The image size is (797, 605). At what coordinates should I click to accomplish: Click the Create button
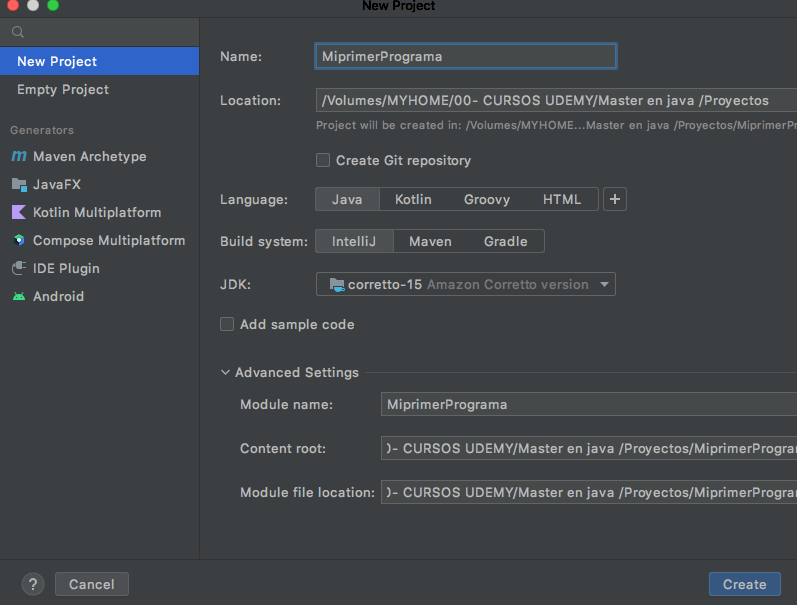(x=745, y=584)
